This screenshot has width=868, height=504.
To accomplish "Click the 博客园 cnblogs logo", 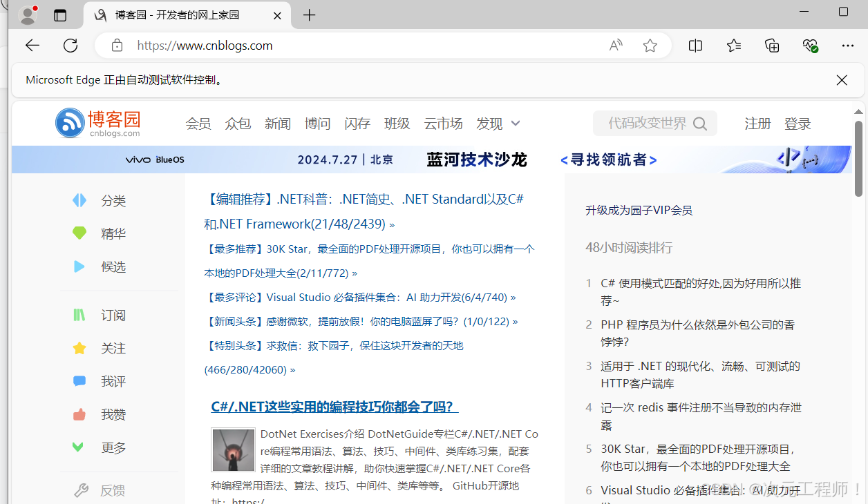I will [x=97, y=123].
